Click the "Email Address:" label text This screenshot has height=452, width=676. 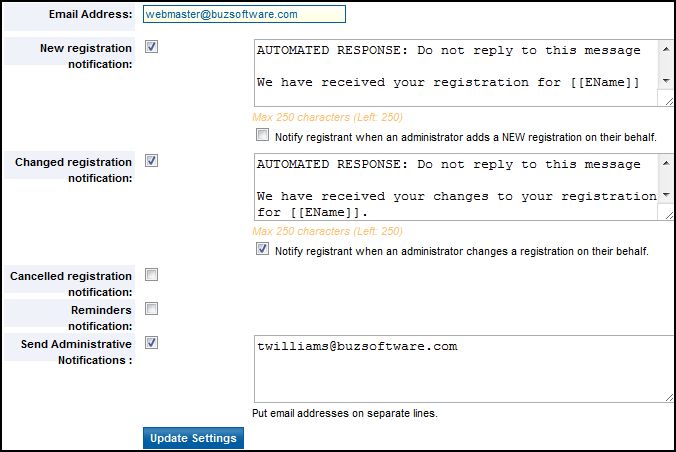89,15
